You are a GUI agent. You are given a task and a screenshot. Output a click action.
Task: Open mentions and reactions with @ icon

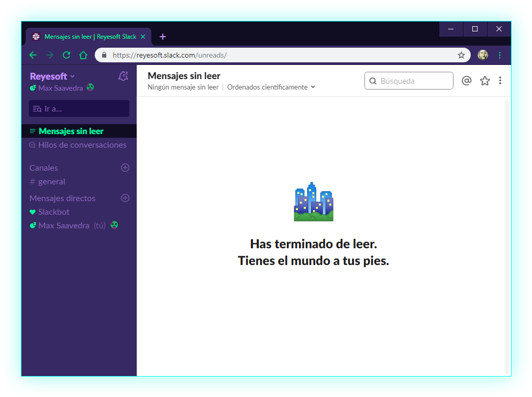pos(467,81)
